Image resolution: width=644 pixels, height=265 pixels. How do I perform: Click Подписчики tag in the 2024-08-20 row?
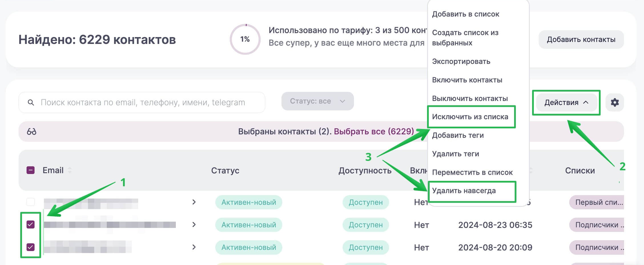point(597,247)
